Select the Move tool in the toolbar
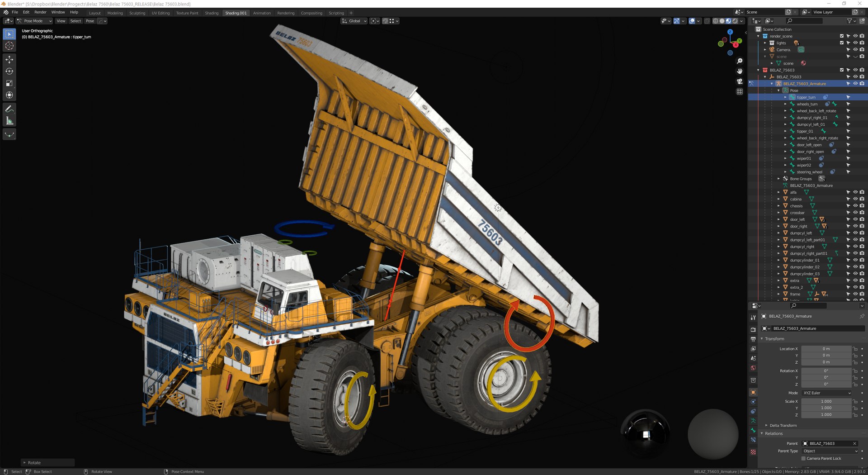Screen dimensions: 868x475 click(x=9, y=60)
